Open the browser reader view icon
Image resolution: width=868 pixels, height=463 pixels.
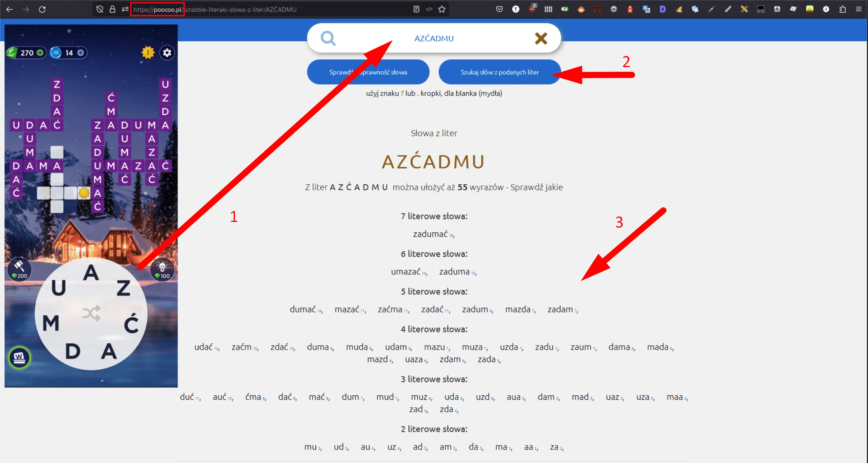pos(416,9)
